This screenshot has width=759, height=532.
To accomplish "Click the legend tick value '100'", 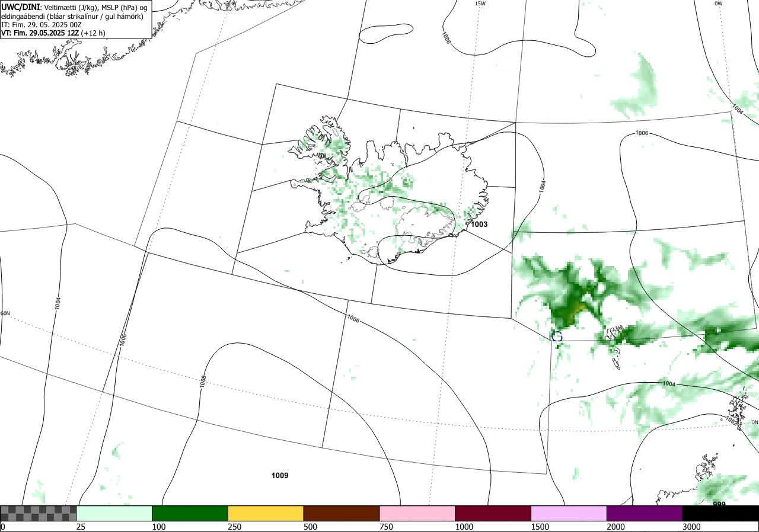I will point(159,527).
